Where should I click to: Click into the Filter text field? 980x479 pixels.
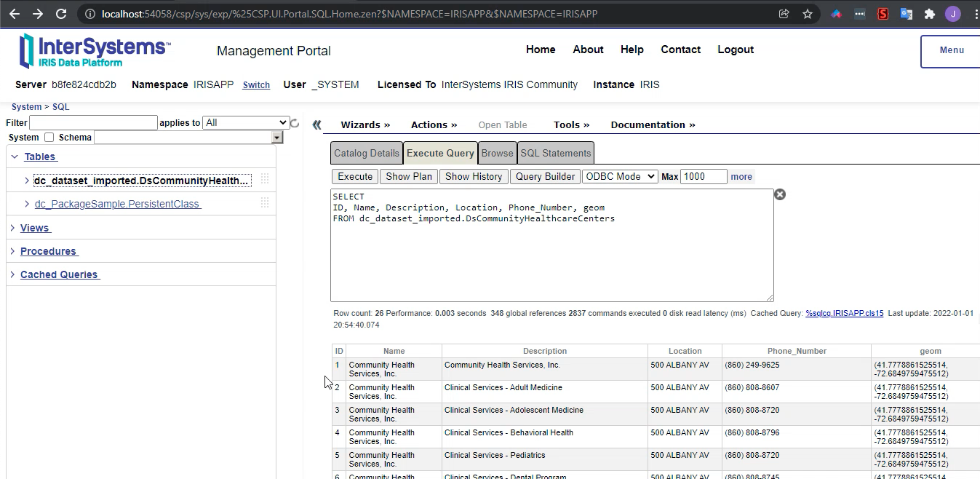[93, 122]
